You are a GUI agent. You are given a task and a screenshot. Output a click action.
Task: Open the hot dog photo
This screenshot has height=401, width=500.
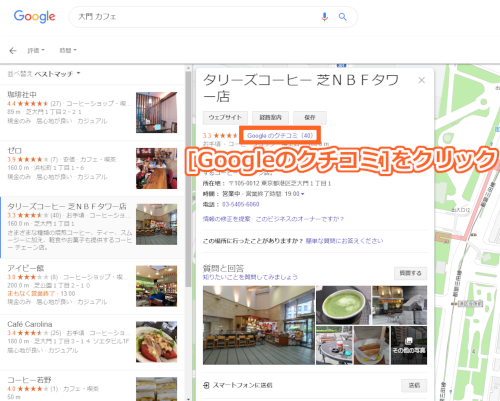(x=371, y=345)
